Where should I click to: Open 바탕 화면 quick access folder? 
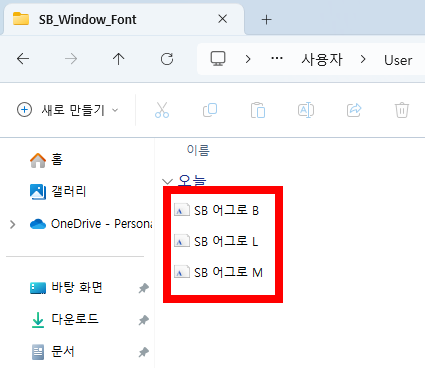66,288
